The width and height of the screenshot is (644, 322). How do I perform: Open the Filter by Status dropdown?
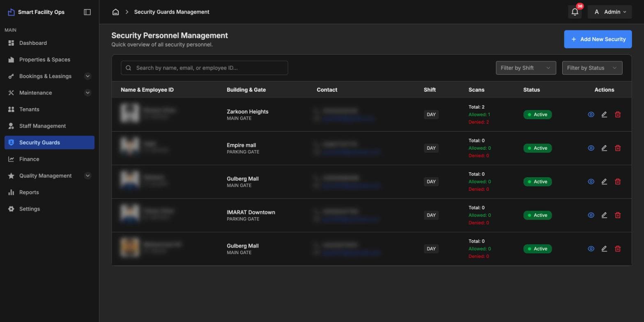tap(592, 68)
